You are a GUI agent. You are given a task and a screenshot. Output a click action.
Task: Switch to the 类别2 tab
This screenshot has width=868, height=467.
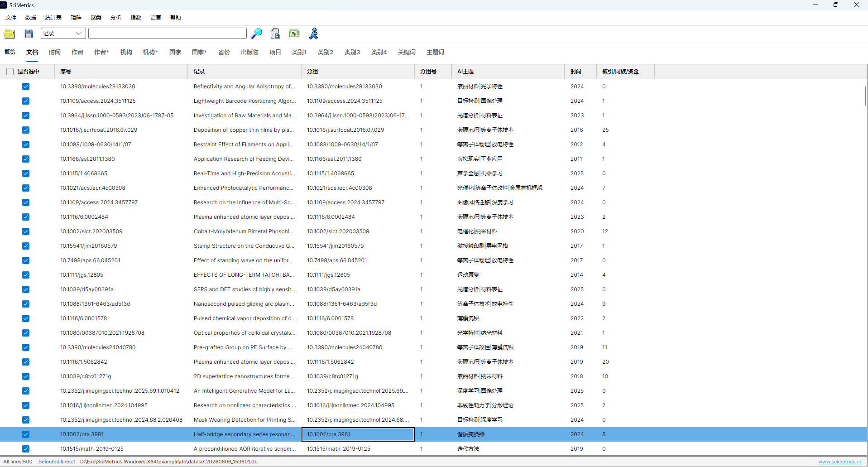click(x=326, y=52)
